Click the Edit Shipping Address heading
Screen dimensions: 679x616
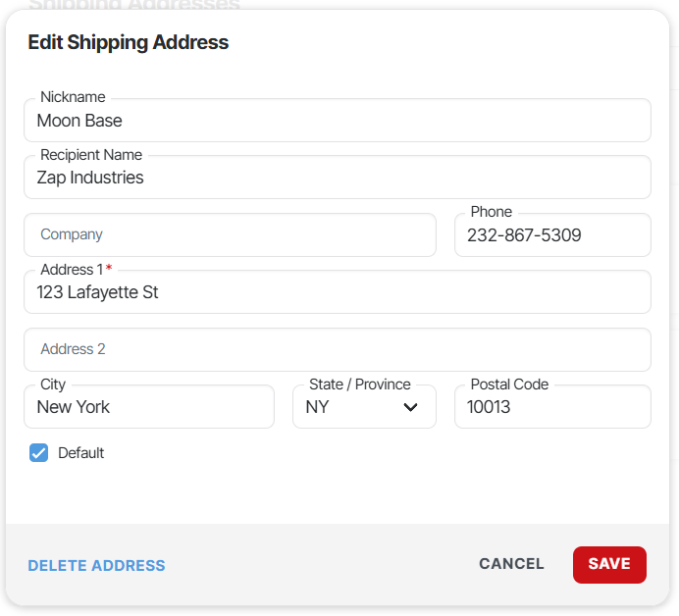click(x=129, y=42)
